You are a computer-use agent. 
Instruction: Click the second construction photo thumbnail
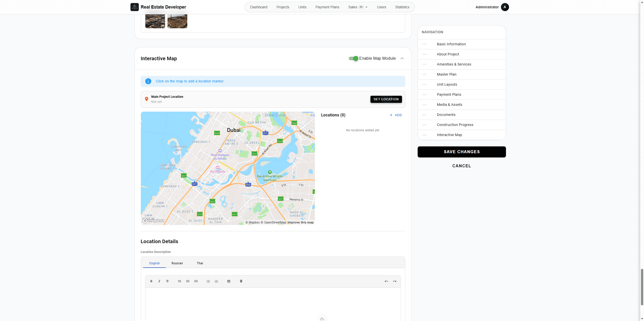(177, 21)
